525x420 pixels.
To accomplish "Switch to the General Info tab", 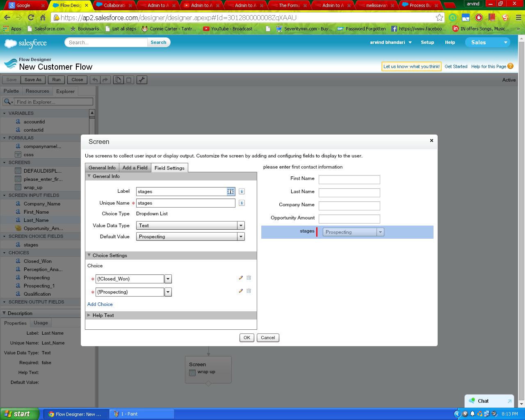I will tap(102, 168).
